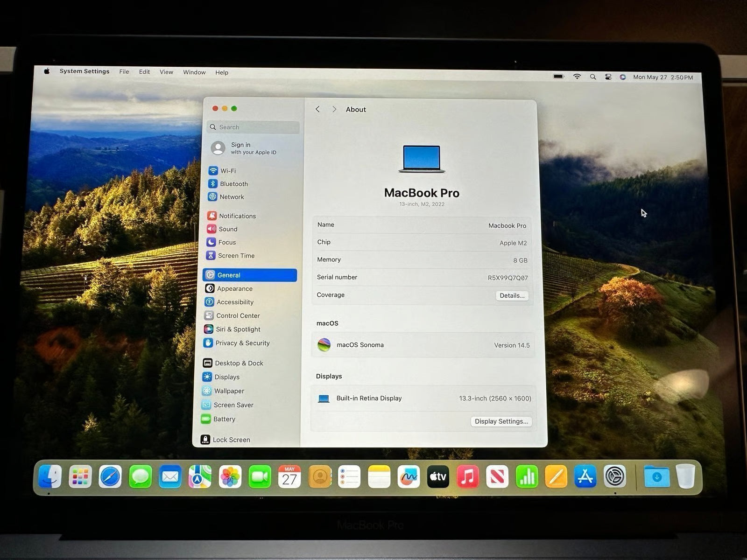Launch Freeform from the Dock
Image resolution: width=747 pixels, height=560 pixels.
pos(409,477)
